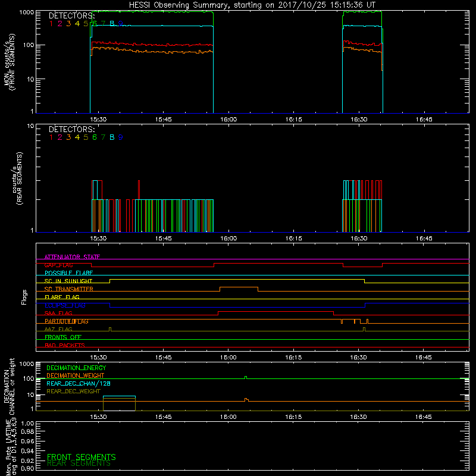Click green detector 6 in rear segments legend
Screen dimensions: 476x476
coord(95,137)
